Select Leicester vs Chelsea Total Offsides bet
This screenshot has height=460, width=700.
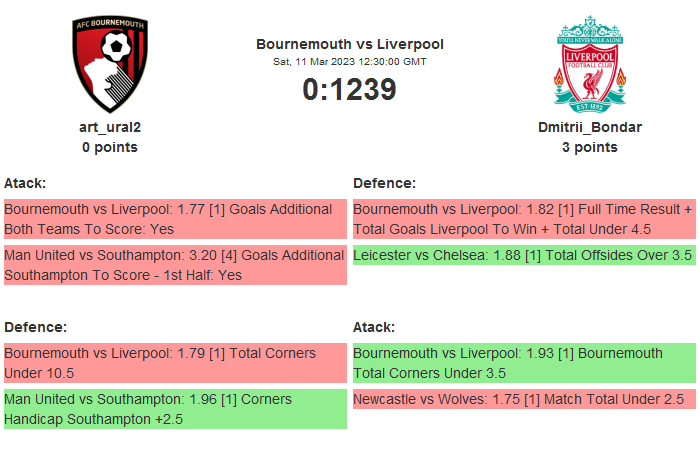tap(524, 255)
